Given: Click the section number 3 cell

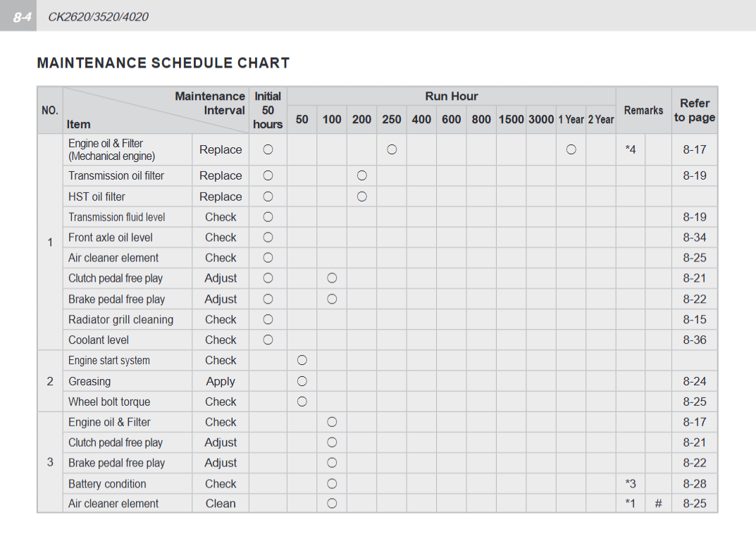Looking at the screenshot, I should [x=49, y=462].
